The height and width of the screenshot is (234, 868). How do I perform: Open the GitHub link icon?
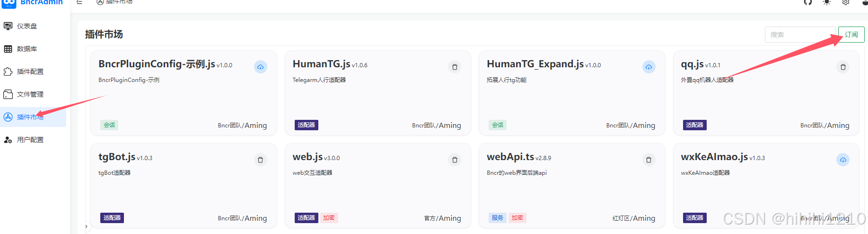[808, 2]
